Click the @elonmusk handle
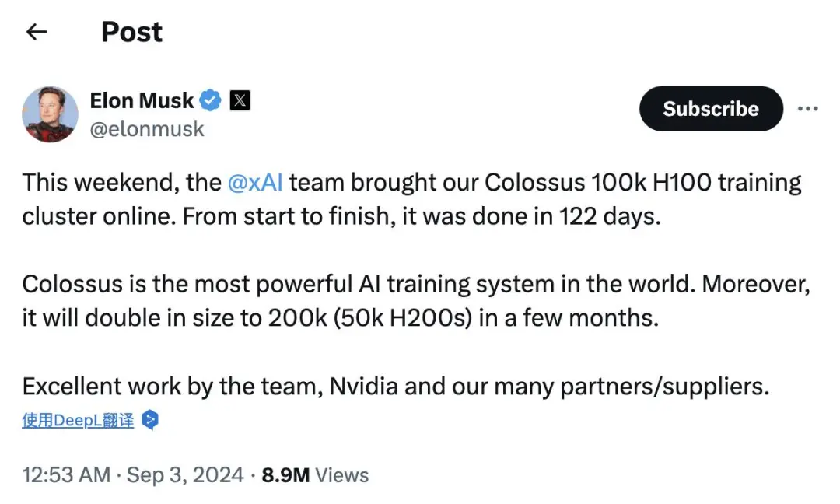This screenshot has height=504, width=840. (147, 129)
